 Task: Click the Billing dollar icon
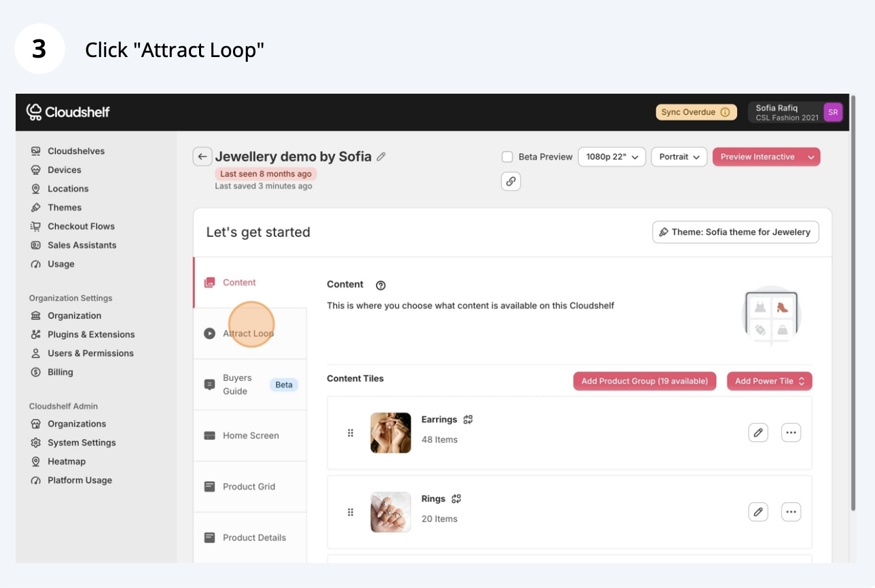[36, 372]
